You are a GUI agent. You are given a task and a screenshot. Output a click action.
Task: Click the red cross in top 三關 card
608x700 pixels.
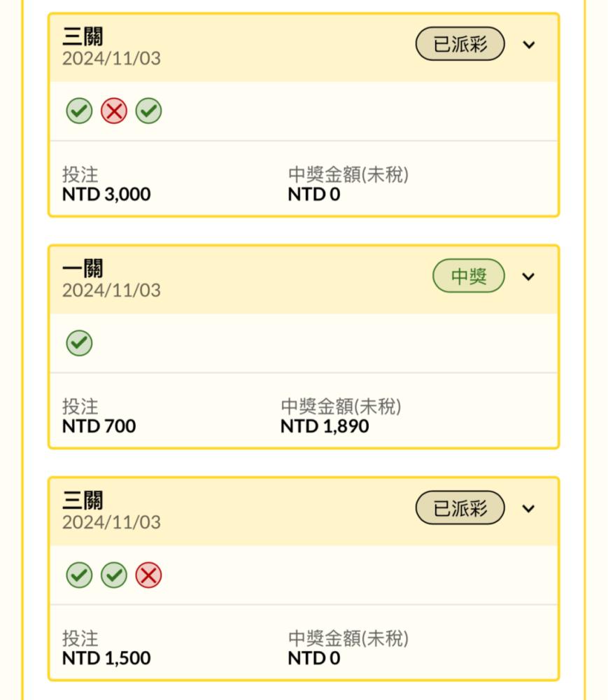[x=114, y=111]
